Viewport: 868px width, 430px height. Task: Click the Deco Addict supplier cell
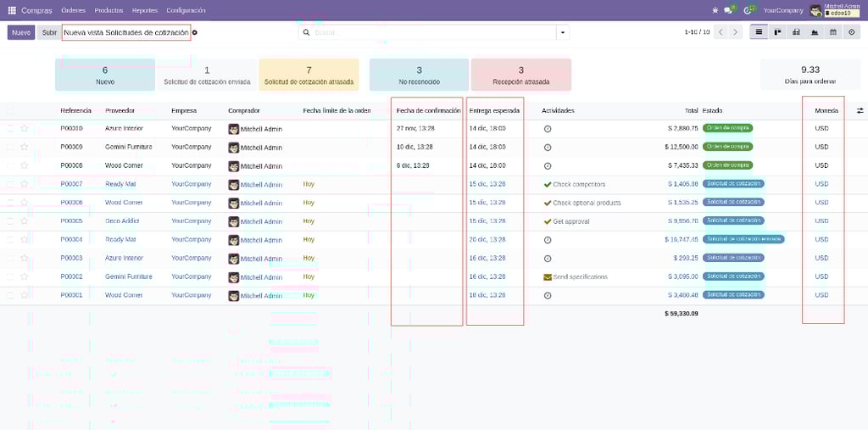coord(122,221)
